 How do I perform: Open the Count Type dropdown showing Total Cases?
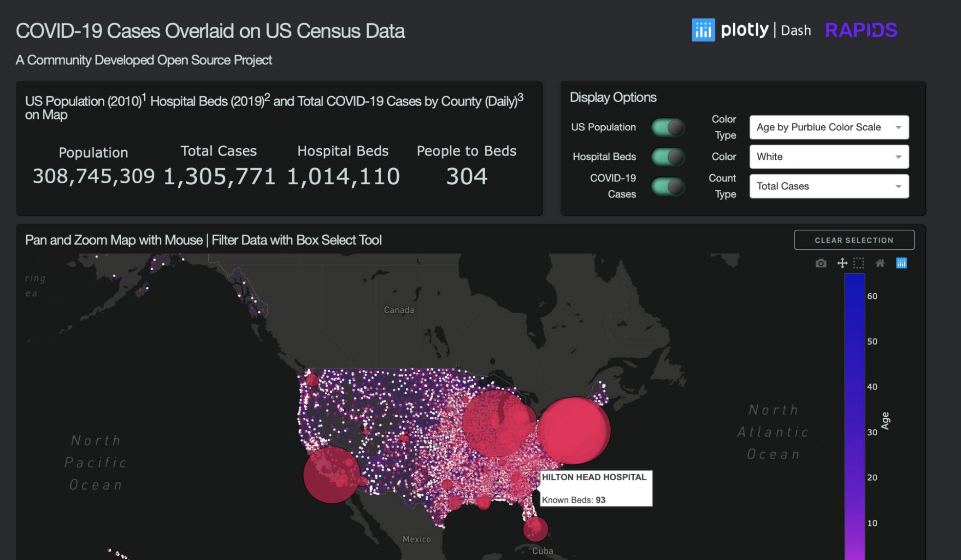[x=828, y=186]
